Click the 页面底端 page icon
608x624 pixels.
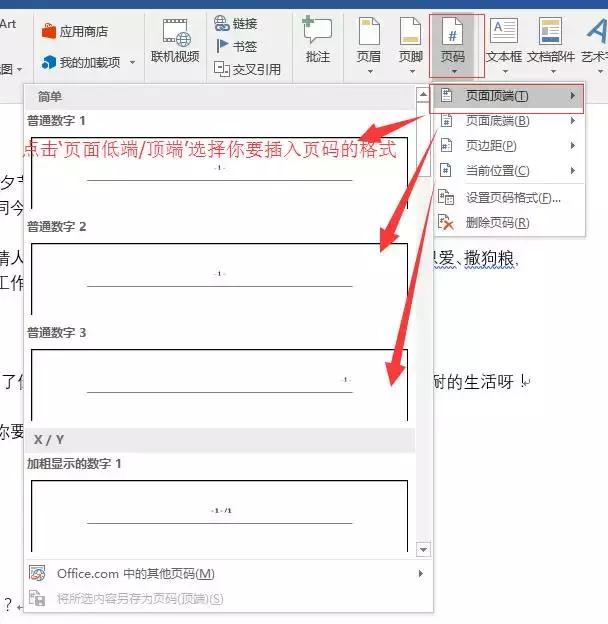[446, 121]
